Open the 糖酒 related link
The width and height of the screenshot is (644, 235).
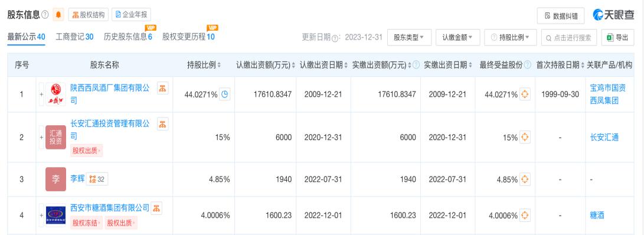pos(597,216)
